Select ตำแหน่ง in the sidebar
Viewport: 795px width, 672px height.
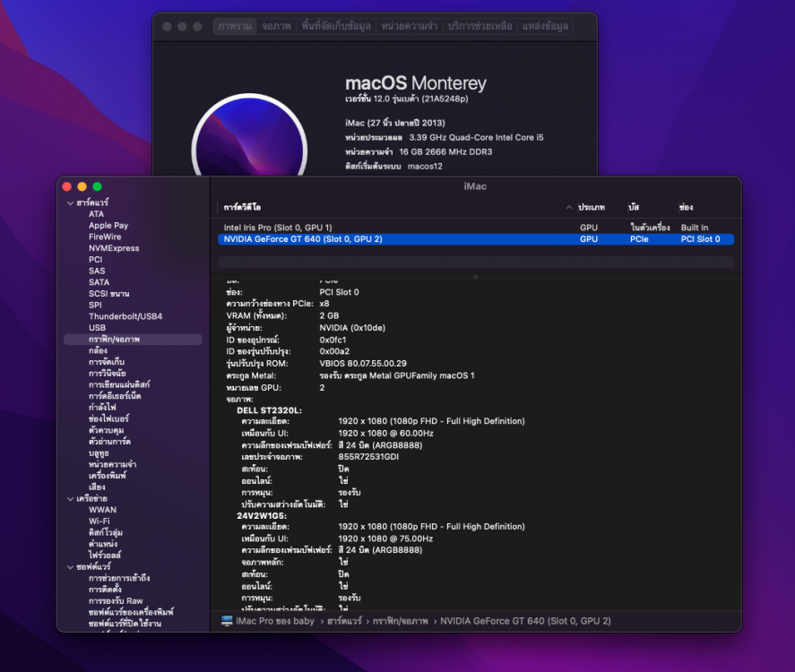click(x=102, y=544)
